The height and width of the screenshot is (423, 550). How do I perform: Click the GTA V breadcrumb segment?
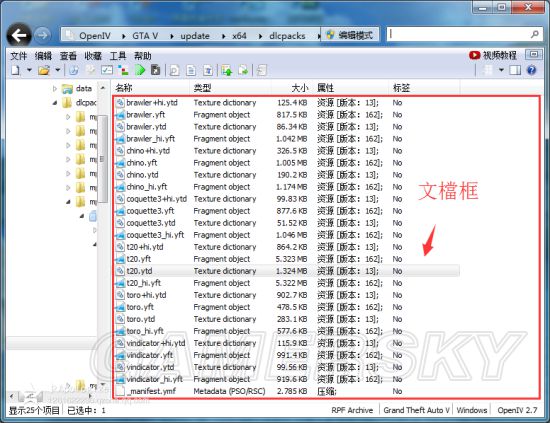click(x=145, y=35)
